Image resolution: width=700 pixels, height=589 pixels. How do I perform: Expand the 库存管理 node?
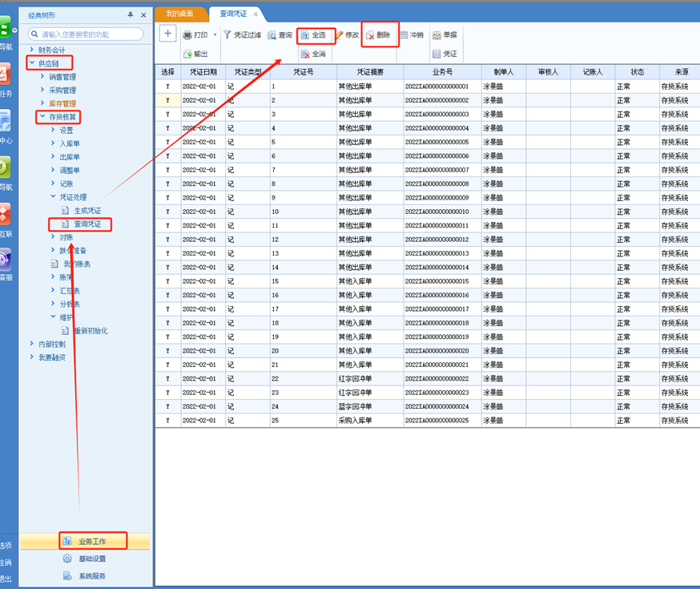click(x=42, y=103)
